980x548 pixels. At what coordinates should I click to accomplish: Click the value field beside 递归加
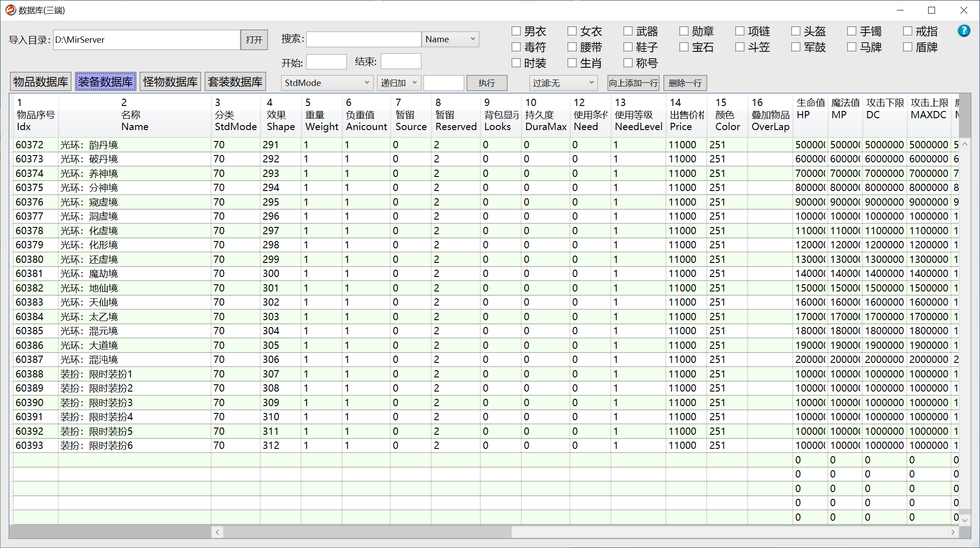(x=444, y=83)
